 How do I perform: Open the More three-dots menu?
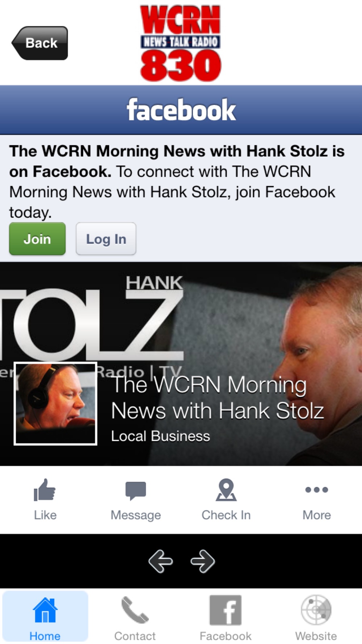tap(317, 490)
